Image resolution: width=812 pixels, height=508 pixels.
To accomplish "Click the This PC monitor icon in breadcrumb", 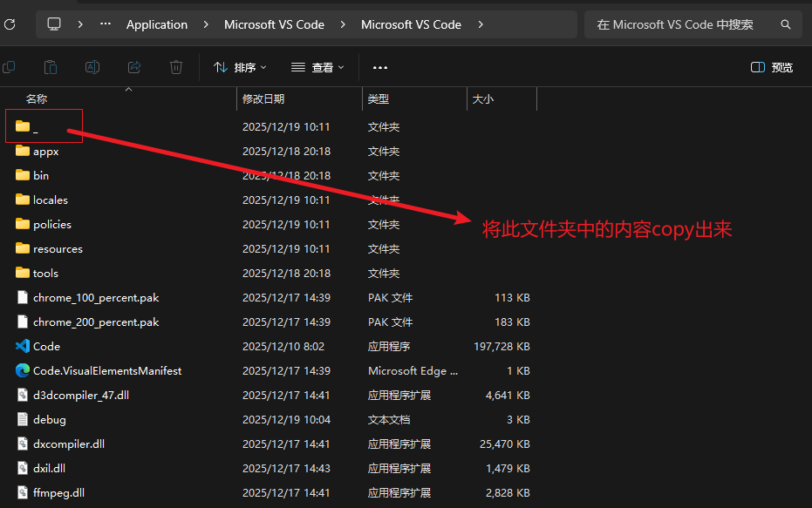I will (54, 24).
